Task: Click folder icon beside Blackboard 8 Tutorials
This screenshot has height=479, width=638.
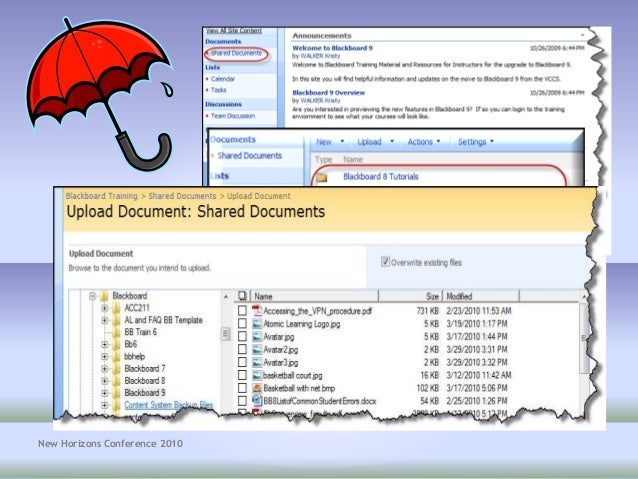Action: click(322, 177)
